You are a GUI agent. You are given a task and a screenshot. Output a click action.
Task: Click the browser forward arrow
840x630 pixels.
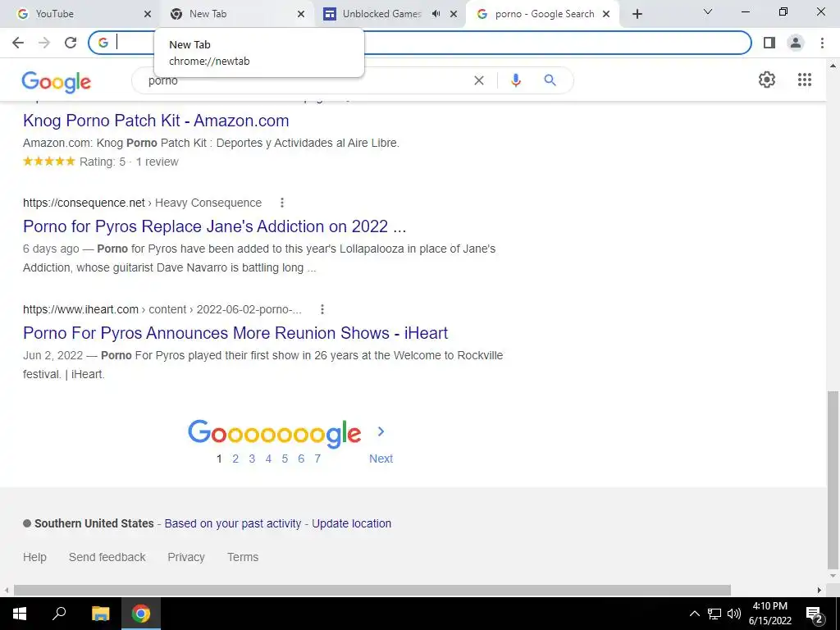coord(44,43)
